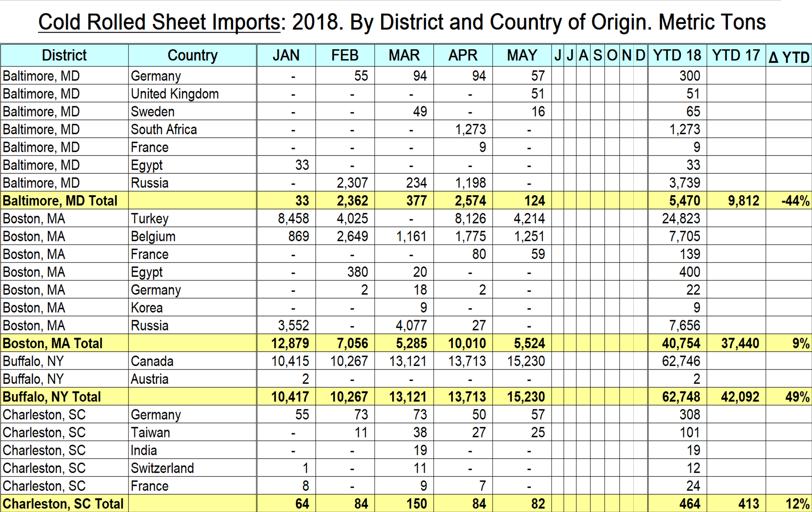Click the YTD 17 column header

coord(736,55)
